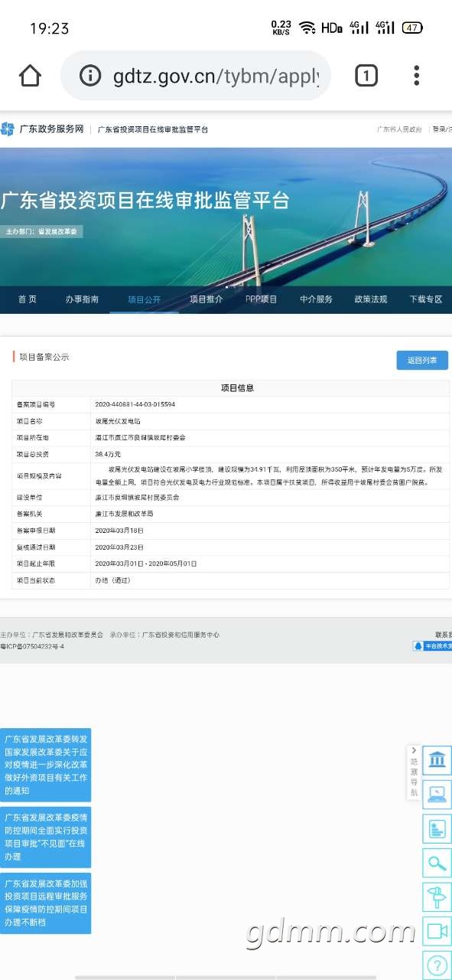Screen dimensions: 452x980
Task: Click the 广东政务服务网 logo
Action: (x=42, y=129)
